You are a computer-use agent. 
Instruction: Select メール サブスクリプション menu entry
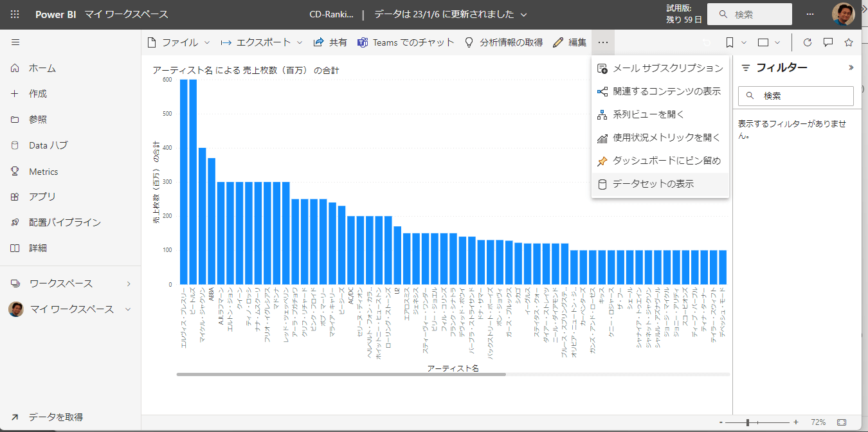667,68
